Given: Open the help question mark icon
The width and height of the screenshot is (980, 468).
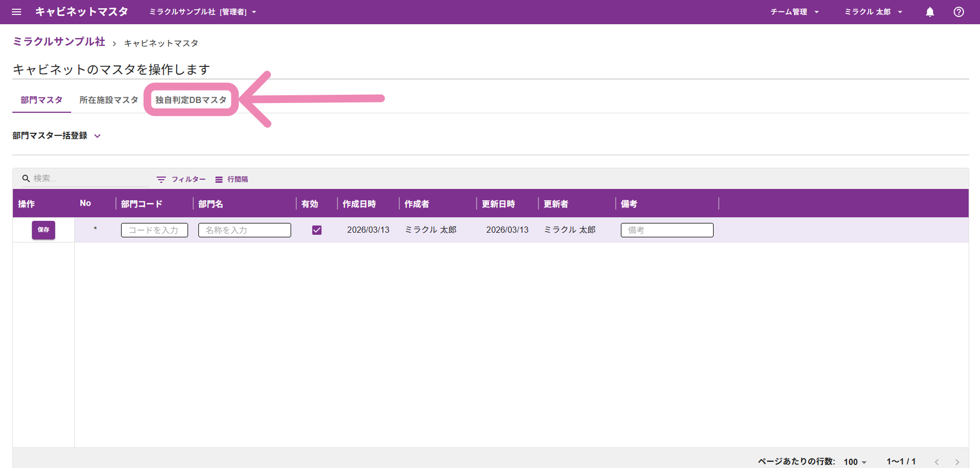Looking at the screenshot, I should (x=958, y=12).
